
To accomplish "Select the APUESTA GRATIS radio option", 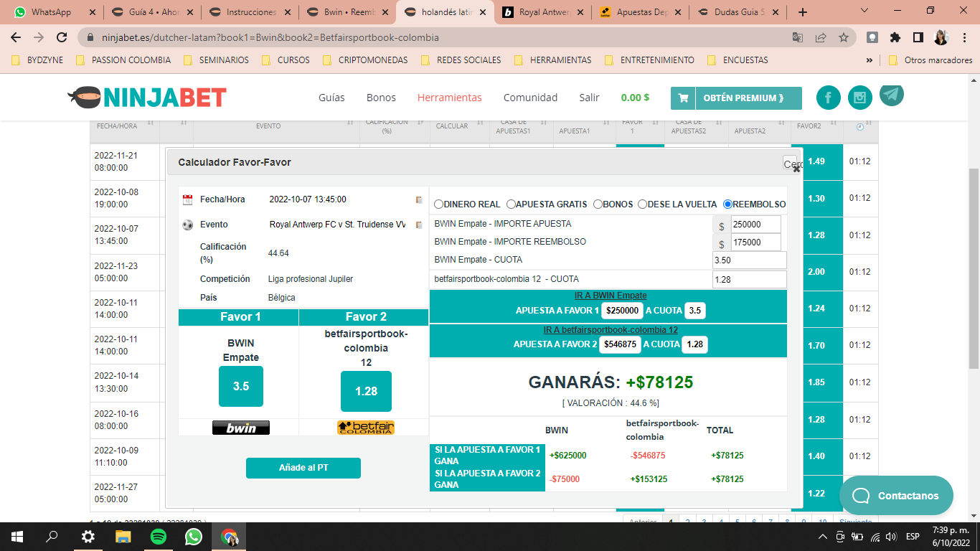I will coord(511,204).
